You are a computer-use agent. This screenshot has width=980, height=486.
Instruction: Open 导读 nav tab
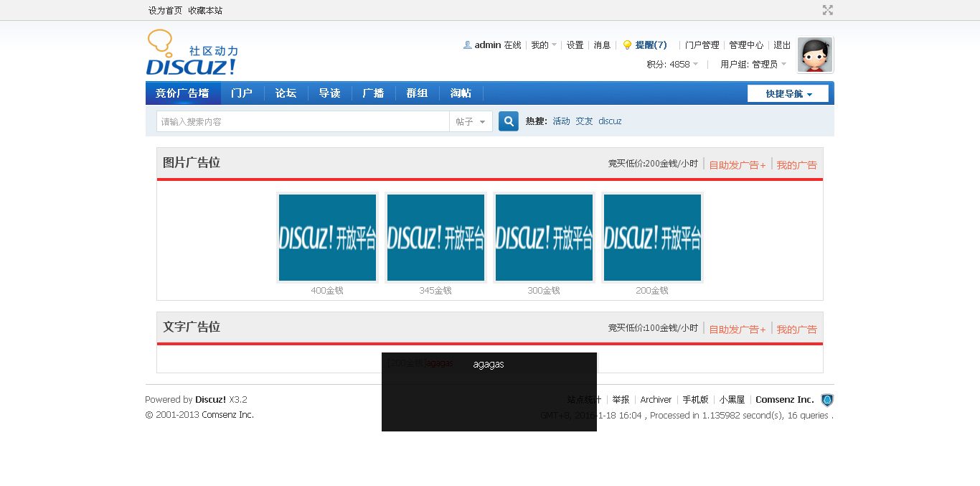click(329, 93)
